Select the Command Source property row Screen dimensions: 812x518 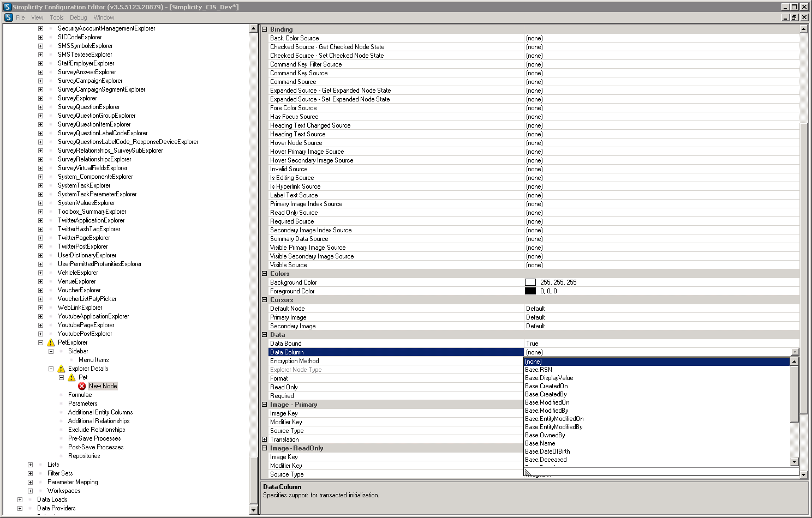(396, 82)
